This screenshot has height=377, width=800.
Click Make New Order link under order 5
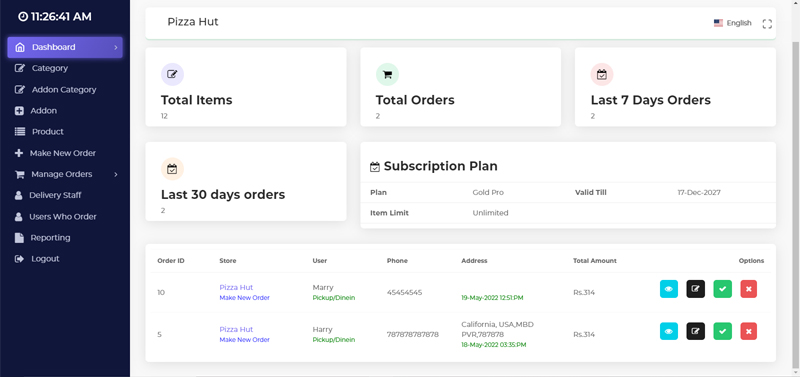coord(244,340)
